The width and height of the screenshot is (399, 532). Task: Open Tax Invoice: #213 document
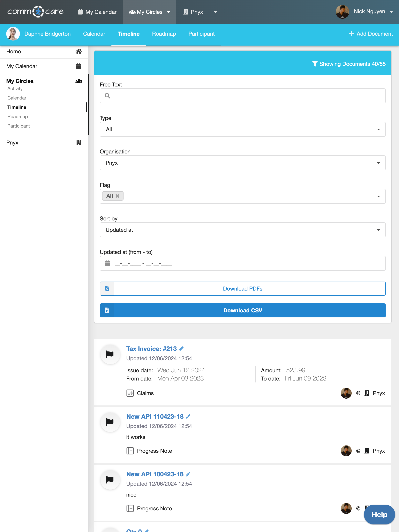click(151, 349)
